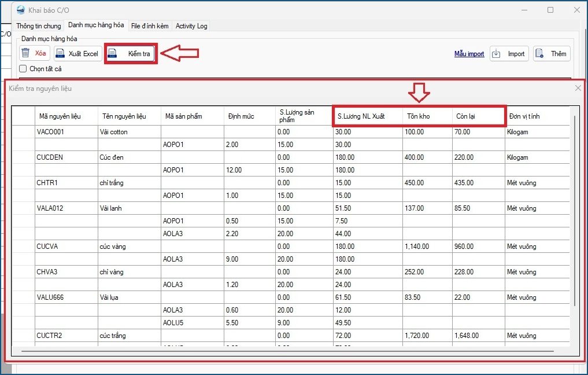Click the chỉ vàng name cell
Screen dimensions: 588x375
click(129, 272)
